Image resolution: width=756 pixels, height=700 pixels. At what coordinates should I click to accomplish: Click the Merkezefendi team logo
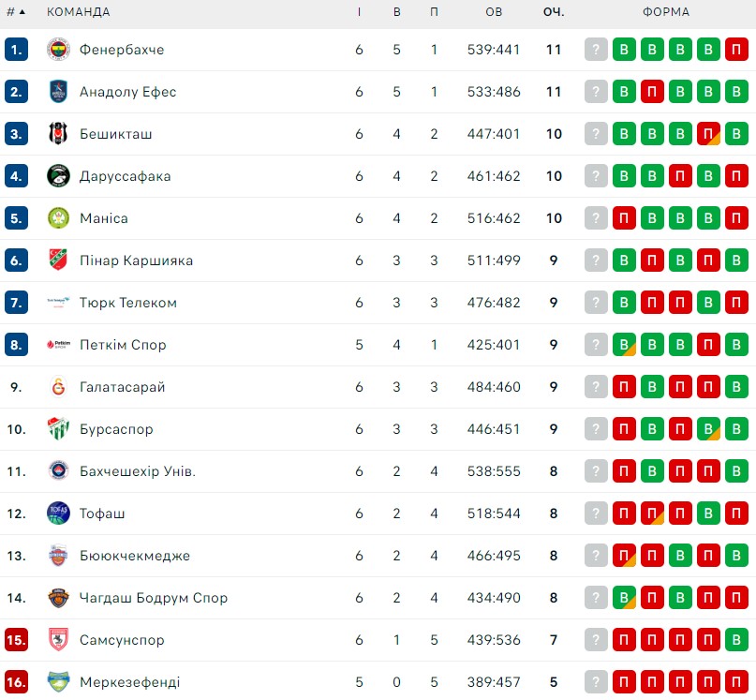(x=58, y=681)
